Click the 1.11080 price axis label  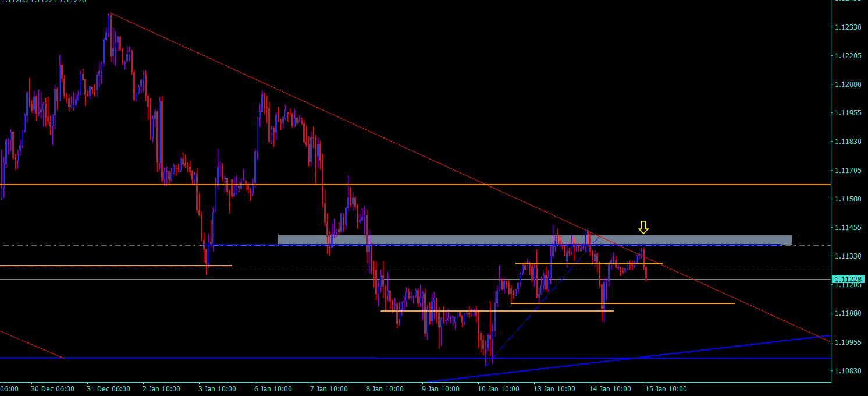[849, 313]
